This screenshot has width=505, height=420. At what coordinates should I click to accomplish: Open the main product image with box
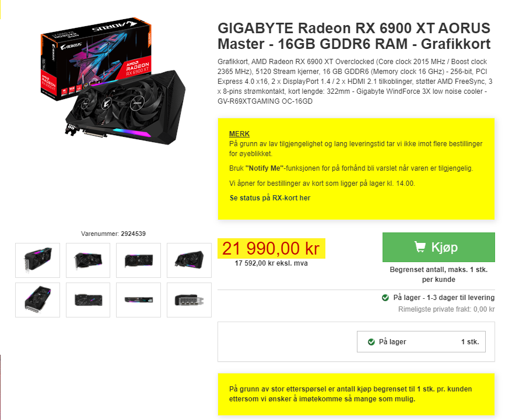[113, 81]
